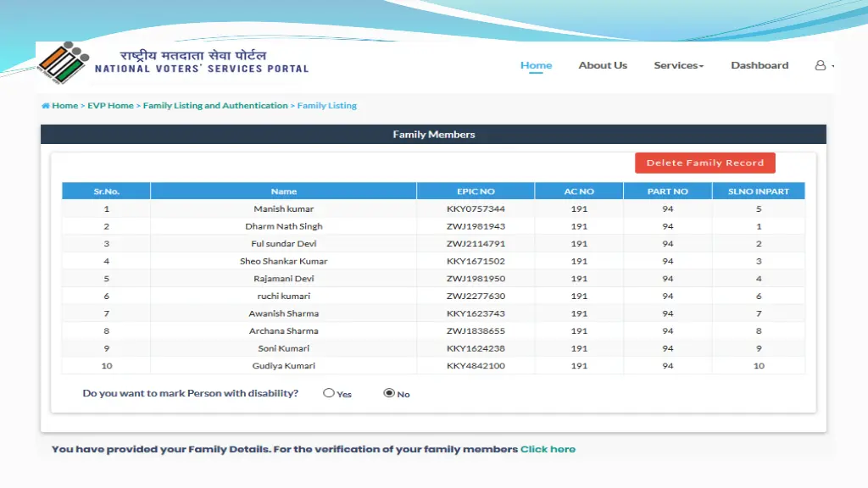
Task: Open the Dashboard menu item
Action: click(759, 65)
